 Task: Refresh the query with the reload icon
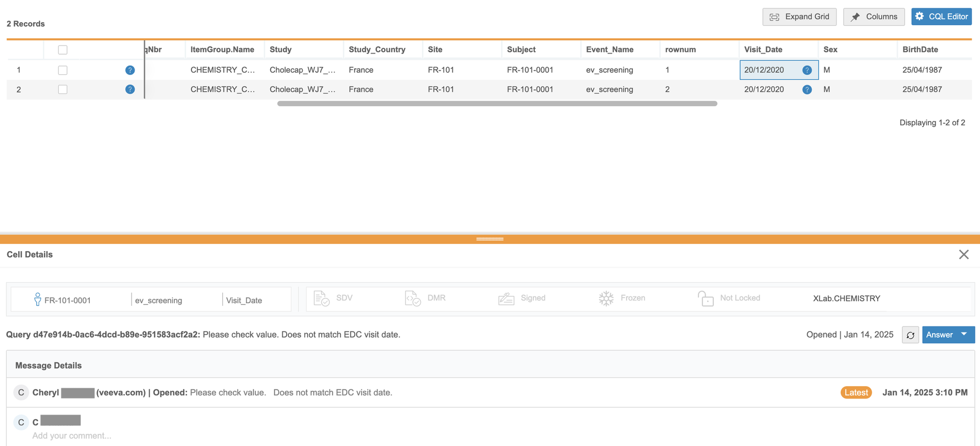(910, 335)
